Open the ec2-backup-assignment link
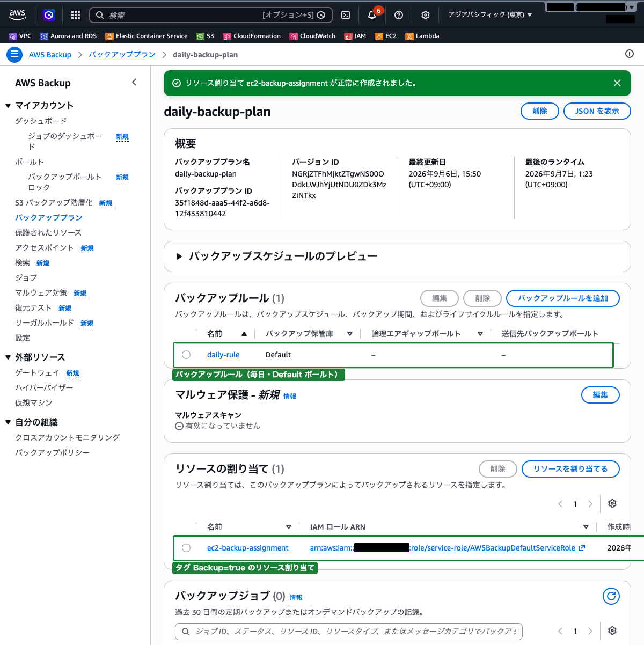 click(248, 548)
